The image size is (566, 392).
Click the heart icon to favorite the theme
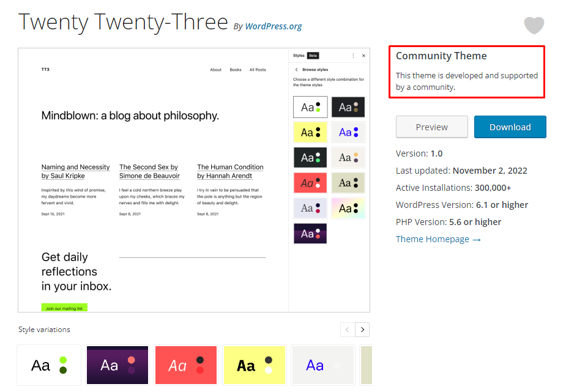click(x=534, y=25)
